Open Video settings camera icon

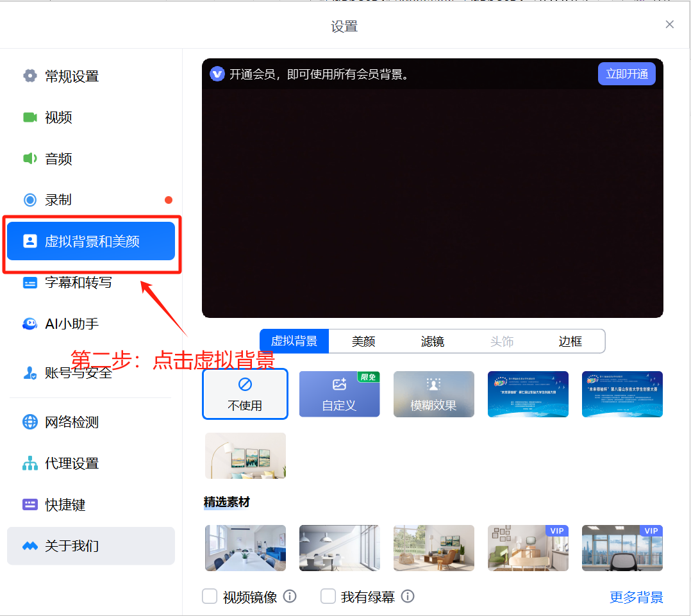(30, 117)
